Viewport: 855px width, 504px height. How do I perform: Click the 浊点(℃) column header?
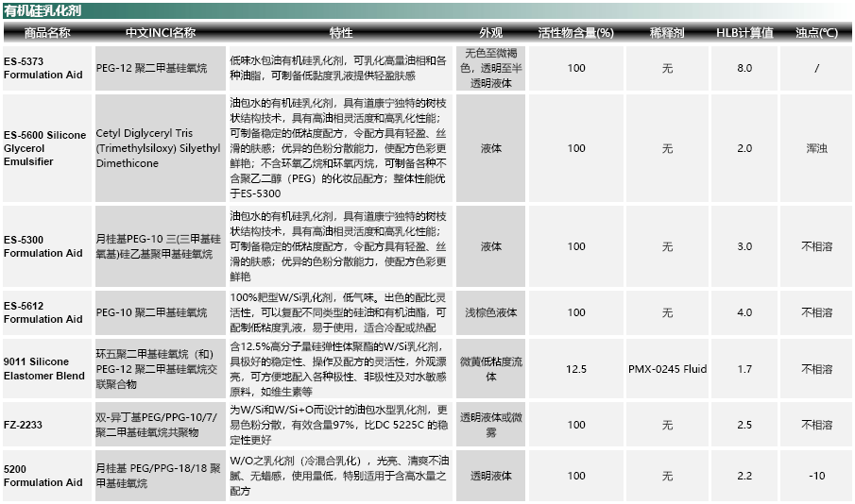point(816,32)
